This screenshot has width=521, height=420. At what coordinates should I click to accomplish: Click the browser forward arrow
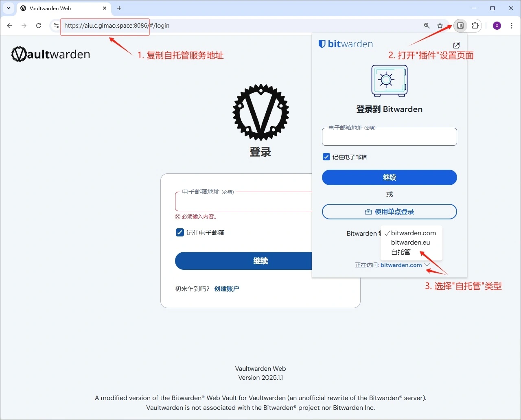click(24, 26)
